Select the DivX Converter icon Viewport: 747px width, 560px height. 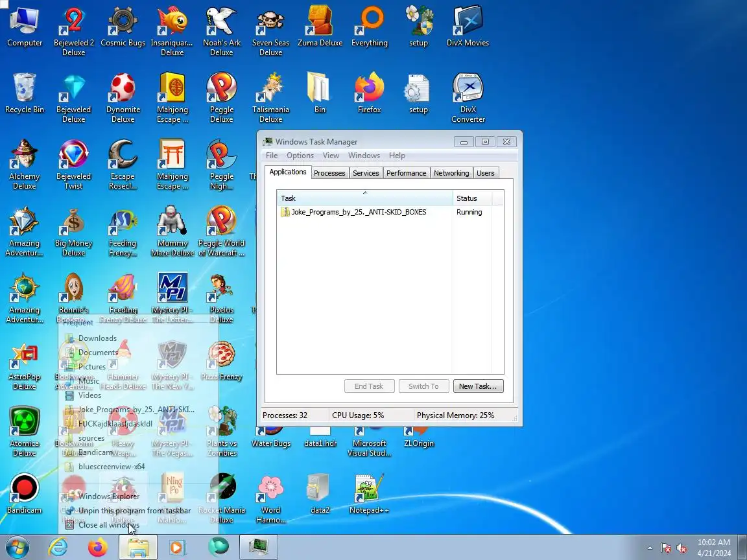[468, 98]
